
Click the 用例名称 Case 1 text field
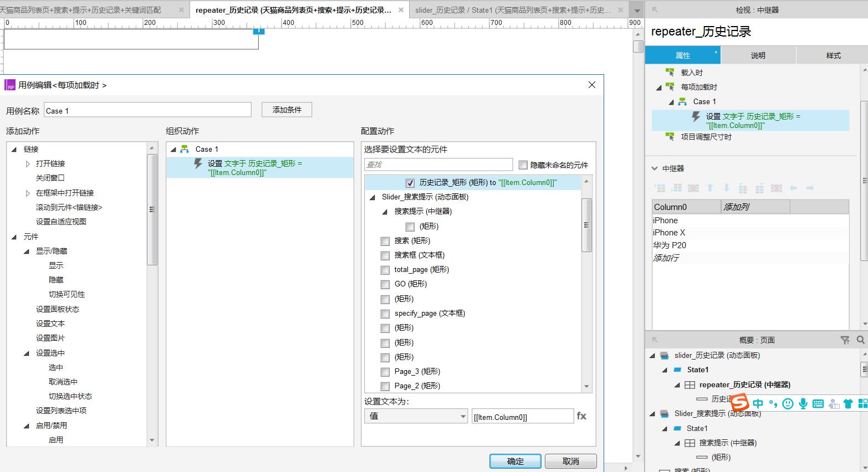point(147,111)
